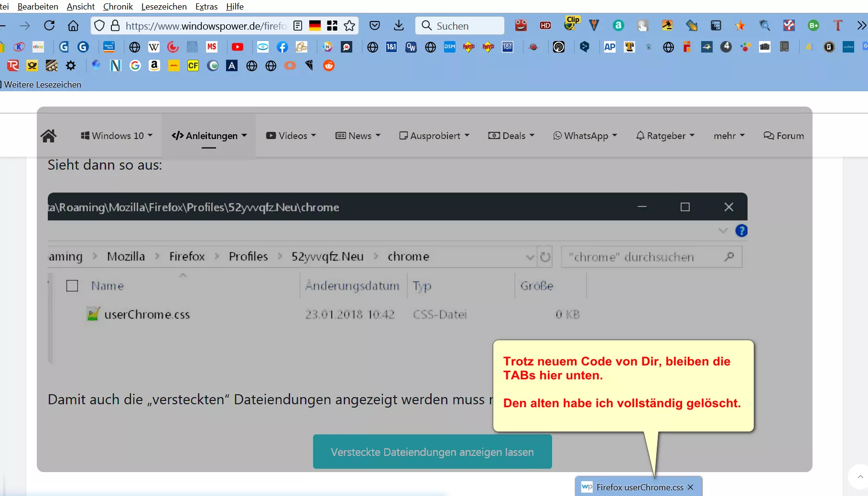Open the YouTube bookmark icon
The width and height of the screenshot is (868, 496).
click(x=238, y=47)
